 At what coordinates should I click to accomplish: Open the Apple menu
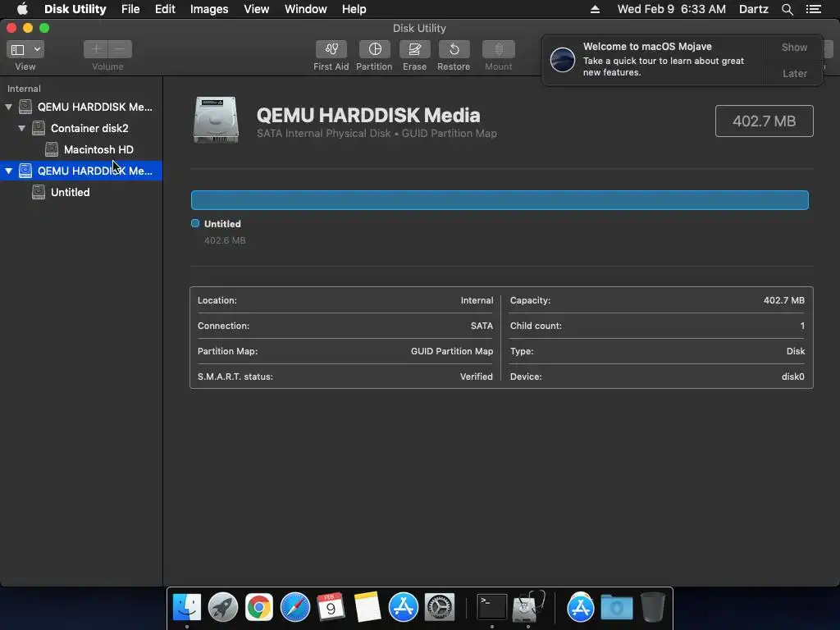pos(22,9)
